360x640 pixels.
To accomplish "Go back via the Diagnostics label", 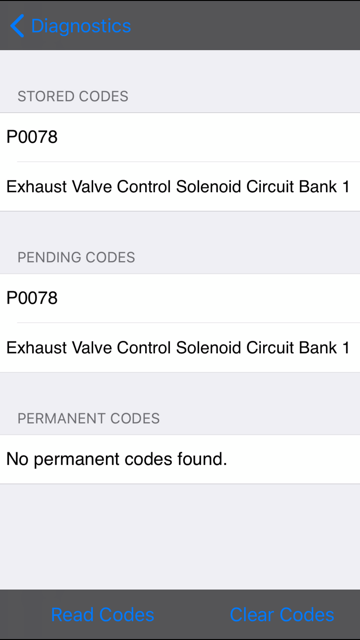I will point(81,26).
